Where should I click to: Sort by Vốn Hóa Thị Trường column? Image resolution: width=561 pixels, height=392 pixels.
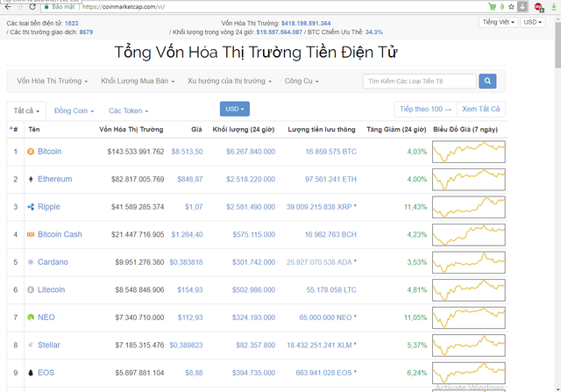[x=131, y=129]
